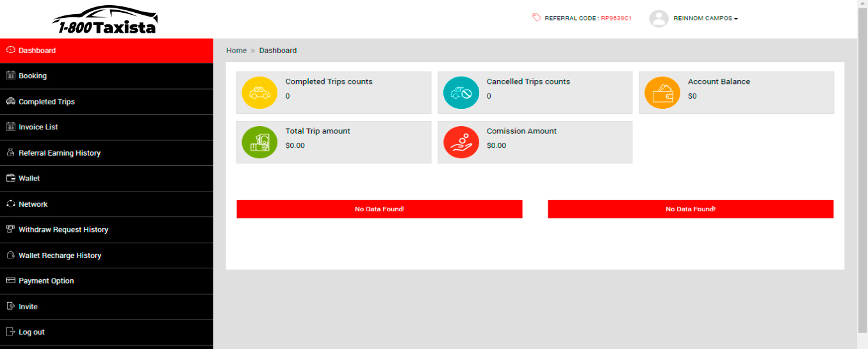Click the Dashboard breadcrumb text
The image size is (868, 349).
coord(278,51)
